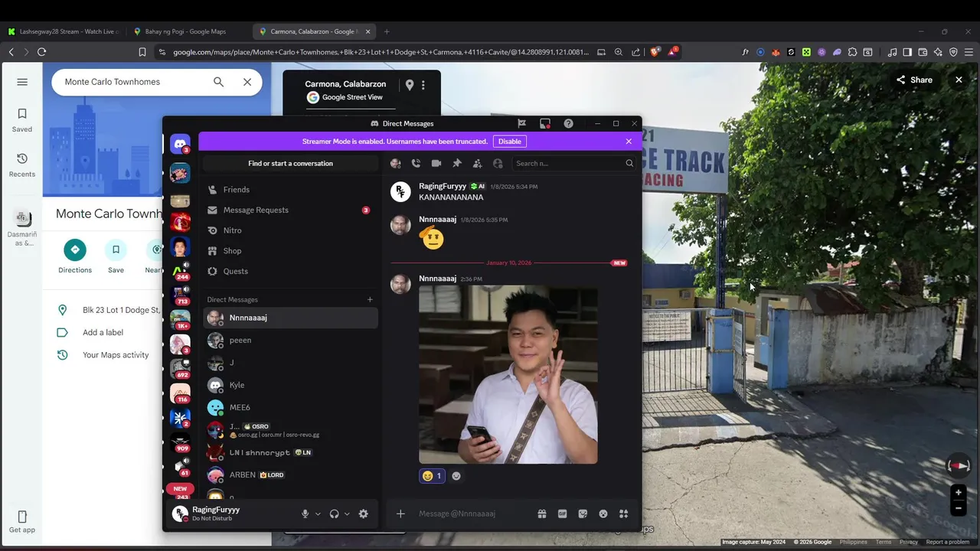The image size is (980, 551).
Task: Click Your Maps activity link
Action: pyautogui.click(x=116, y=355)
